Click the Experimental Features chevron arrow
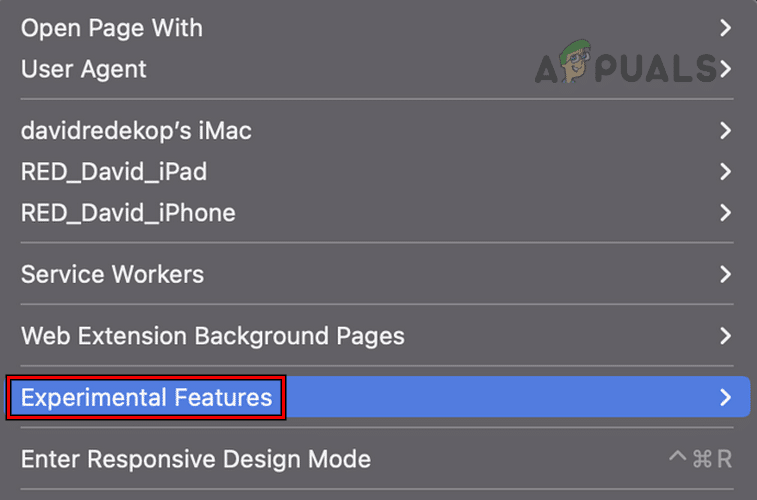This screenshot has width=757, height=500. coord(726,397)
